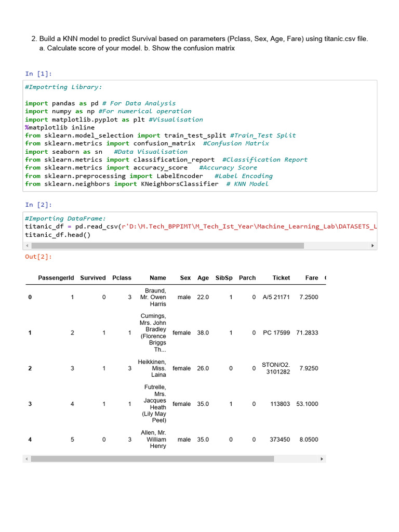This screenshot has height=532, width=399.
Task: Click the name Braund, Mr. Owen Harris
Action: click(153, 297)
